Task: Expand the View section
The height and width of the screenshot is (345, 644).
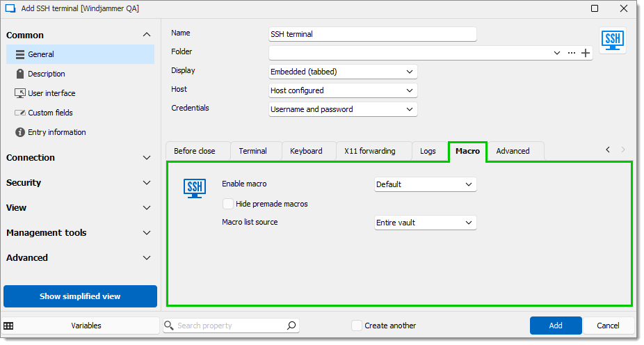Action: coord(147,208)
